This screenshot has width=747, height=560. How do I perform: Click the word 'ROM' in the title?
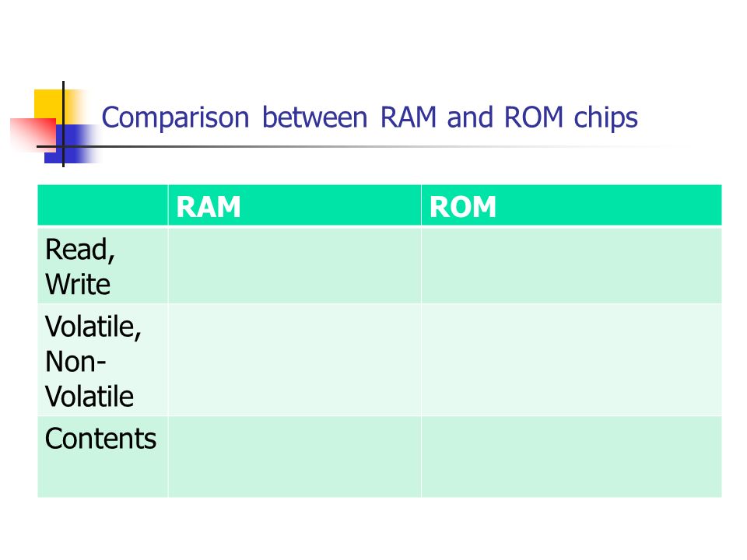pyautogui.click(x=534, y=117)
